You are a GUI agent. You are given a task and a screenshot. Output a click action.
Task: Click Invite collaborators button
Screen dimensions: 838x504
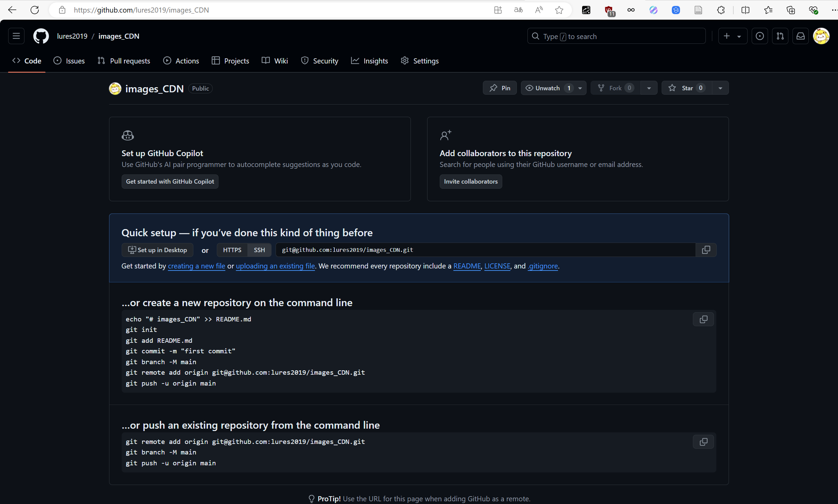coord(471,181)
